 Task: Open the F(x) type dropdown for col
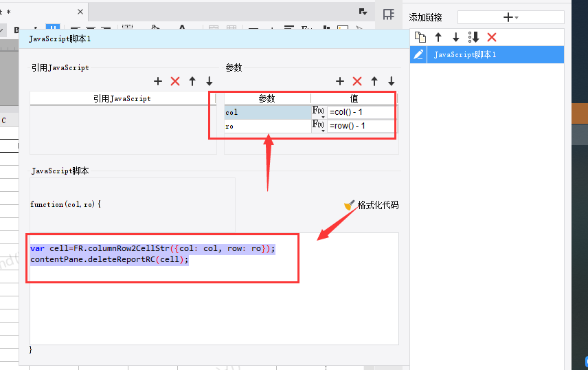point(318,112)
